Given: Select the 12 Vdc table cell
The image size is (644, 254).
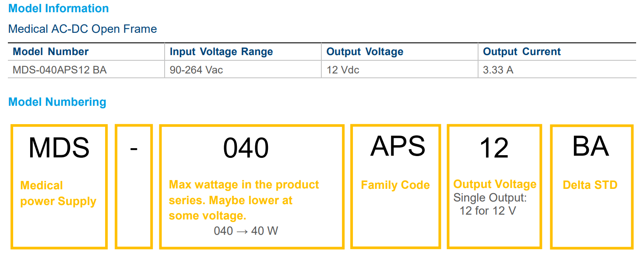Looking at the screenshot, I should point(343,70).
